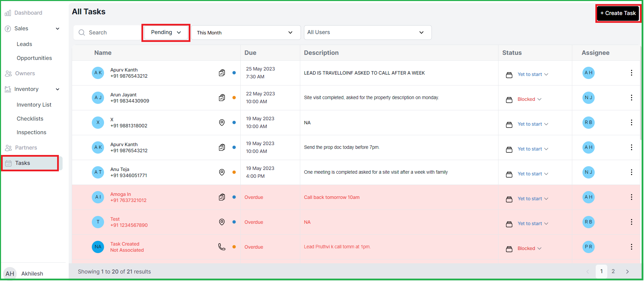The height and width of the screenshot is (281, 644).
Task: Change status for Anu Teja task
Action: (533, 174)
